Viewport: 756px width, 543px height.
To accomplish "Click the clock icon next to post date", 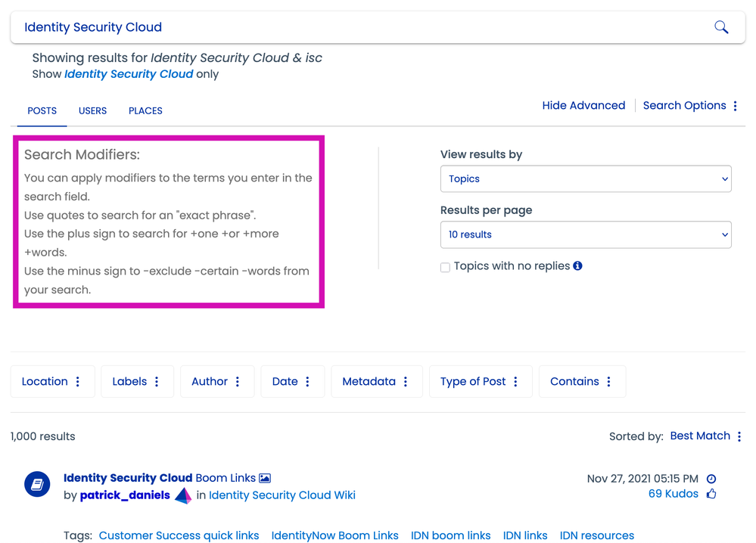I will [x=711, y=479].
